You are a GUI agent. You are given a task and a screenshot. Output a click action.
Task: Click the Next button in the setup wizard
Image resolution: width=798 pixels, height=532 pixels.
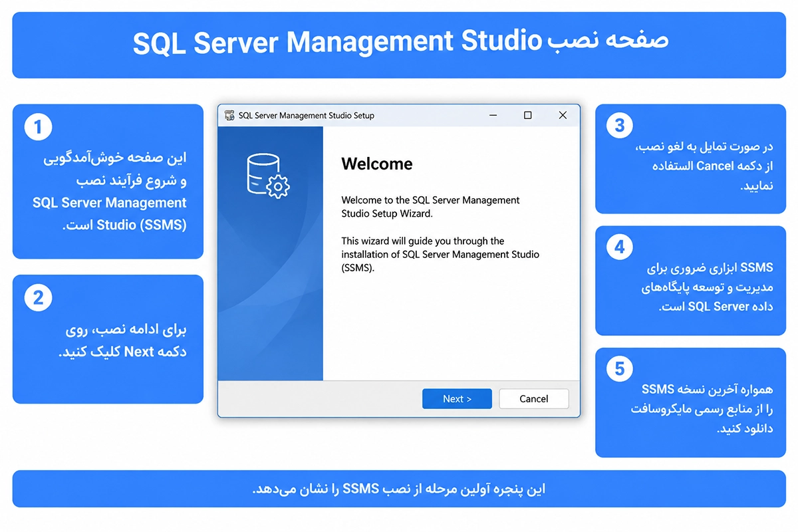457,398
